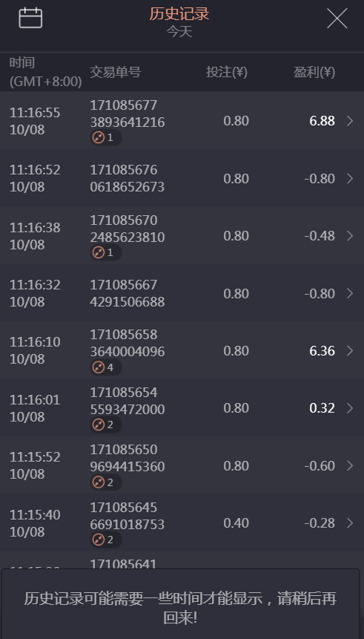Expand chevron for 11:16:52 transaction

350,179
